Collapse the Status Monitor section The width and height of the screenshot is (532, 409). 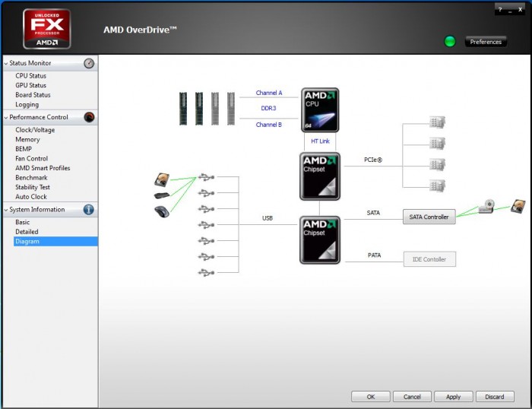[6, 63]
